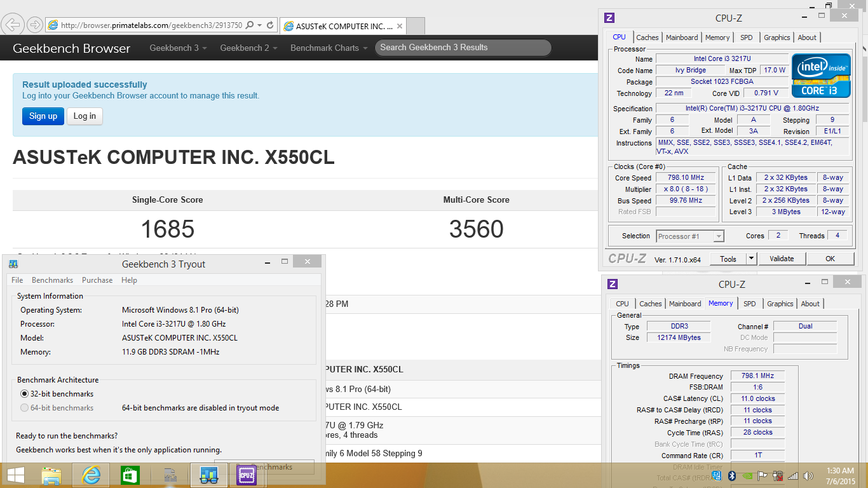
Task: Click the Sign up button
Action: 43,116
